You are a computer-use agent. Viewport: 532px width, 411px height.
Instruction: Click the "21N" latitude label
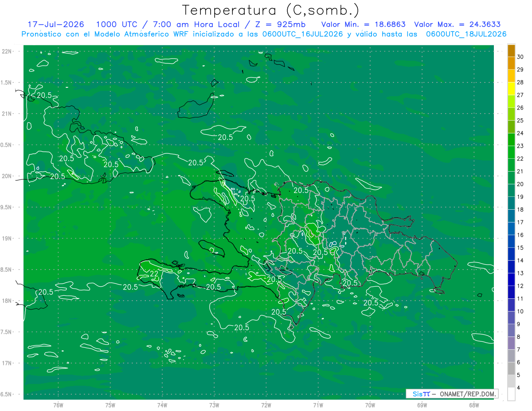pyautogui.click(x=7, y=114)
